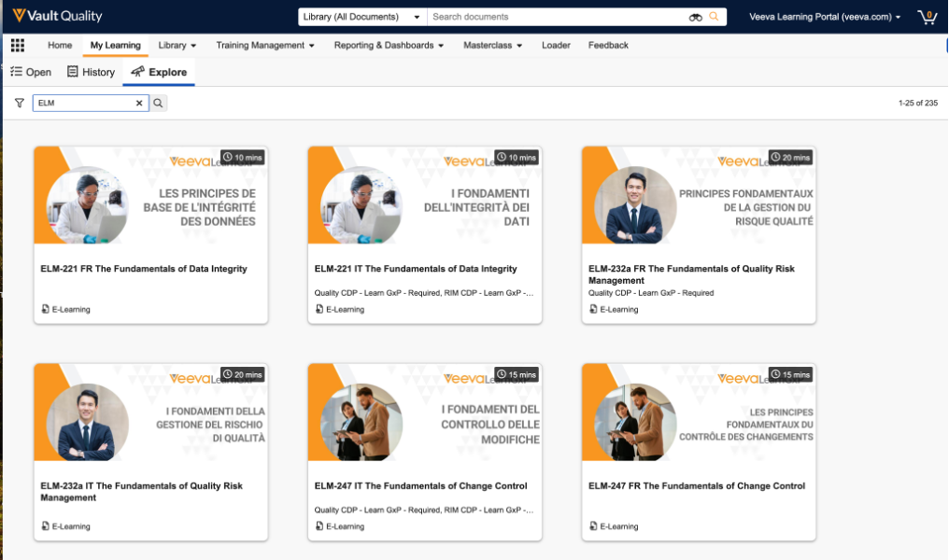Click the Contrôle des Changements thumbnail

(699, 413)
